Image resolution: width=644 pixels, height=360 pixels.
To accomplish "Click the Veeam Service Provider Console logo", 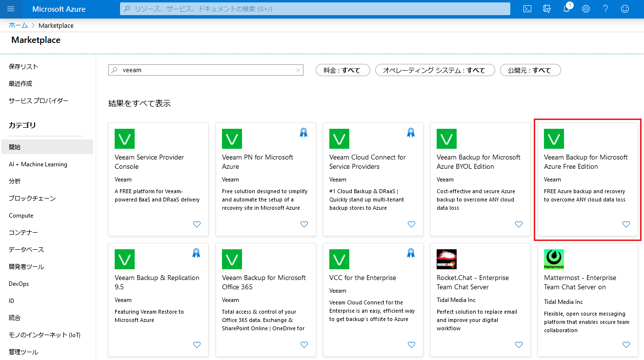I will pyautogui.click(x=124, y=139).
